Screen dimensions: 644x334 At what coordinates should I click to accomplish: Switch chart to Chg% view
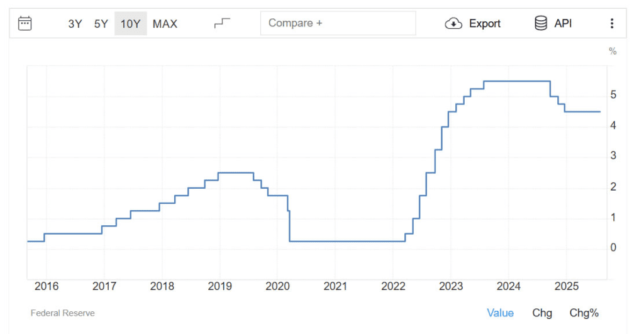[x=584, y=313]
